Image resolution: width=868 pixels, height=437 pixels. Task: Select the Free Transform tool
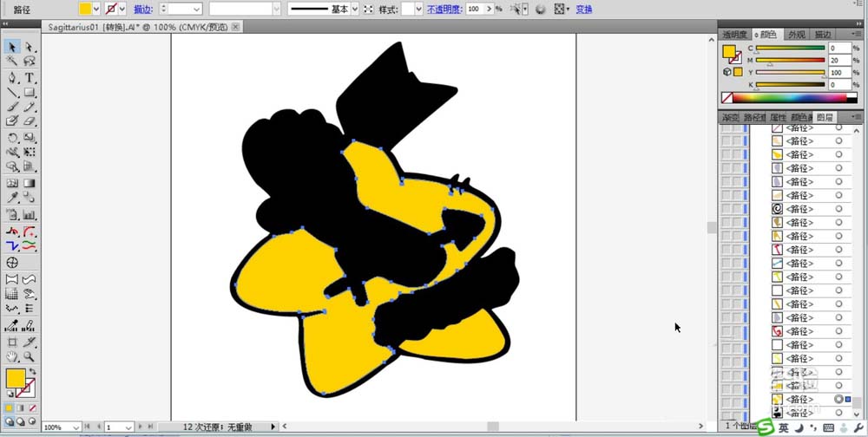click(x=29, y=152)
